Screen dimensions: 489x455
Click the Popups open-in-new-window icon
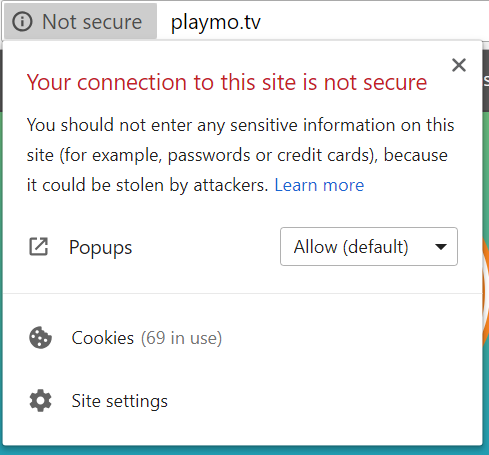tap(39, 247)
